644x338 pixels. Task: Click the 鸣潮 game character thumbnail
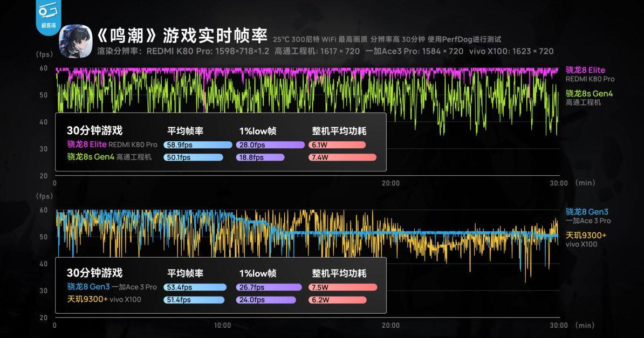pos(76,41)
